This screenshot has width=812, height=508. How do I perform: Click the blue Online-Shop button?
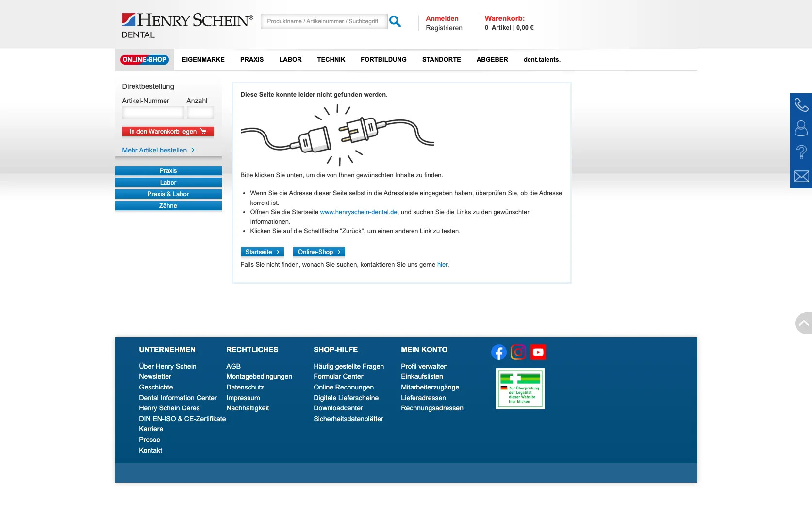[319, 252]
